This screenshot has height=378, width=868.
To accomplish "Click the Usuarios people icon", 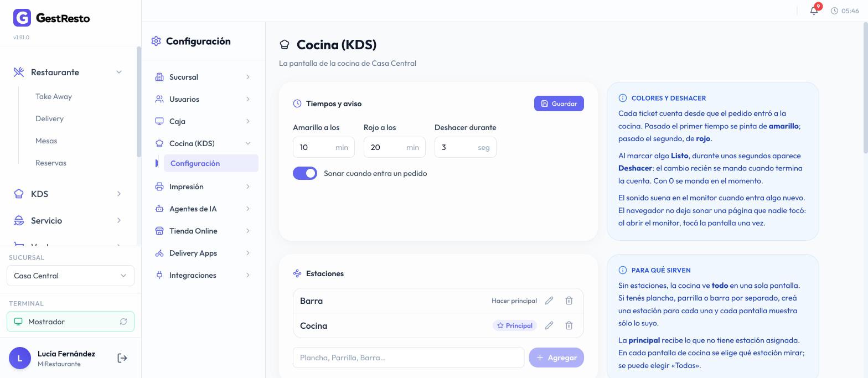I will (159, 99).
